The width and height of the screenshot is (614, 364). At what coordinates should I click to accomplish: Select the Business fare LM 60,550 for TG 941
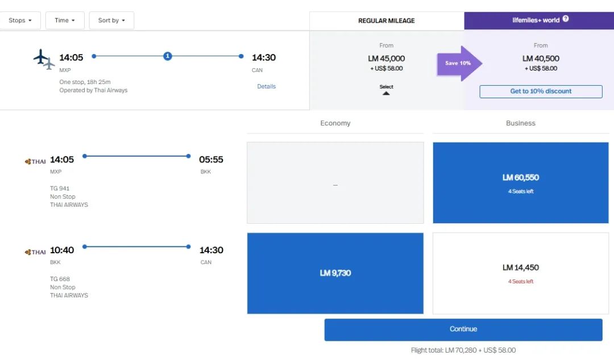(x=520, y=182)
